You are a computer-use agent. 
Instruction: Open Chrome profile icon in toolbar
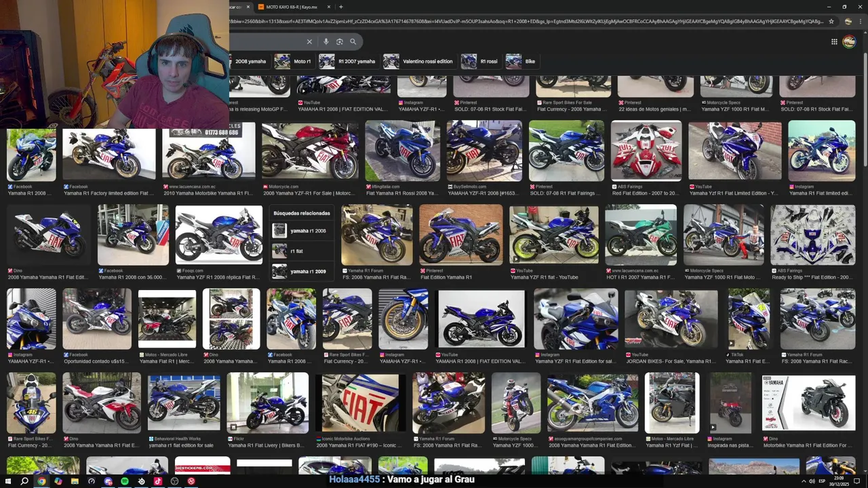pos(848,21)
